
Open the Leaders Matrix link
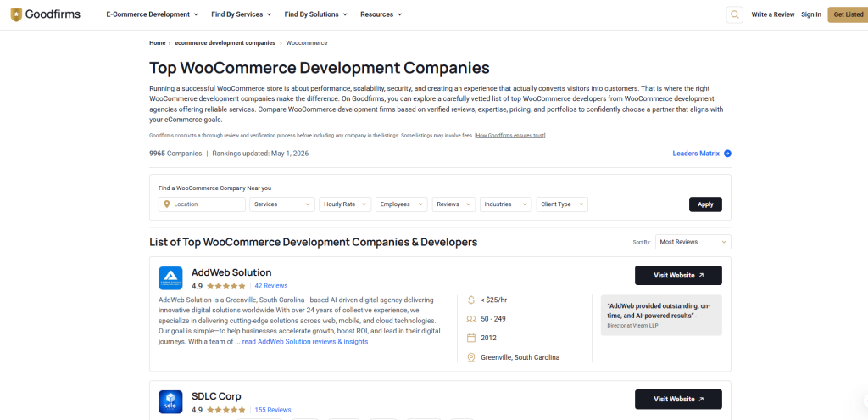click(696, 154)
